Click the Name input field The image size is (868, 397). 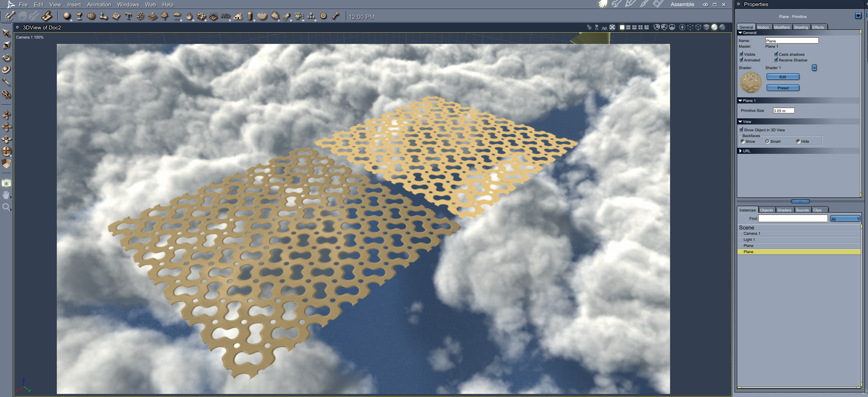pos(792,40)
